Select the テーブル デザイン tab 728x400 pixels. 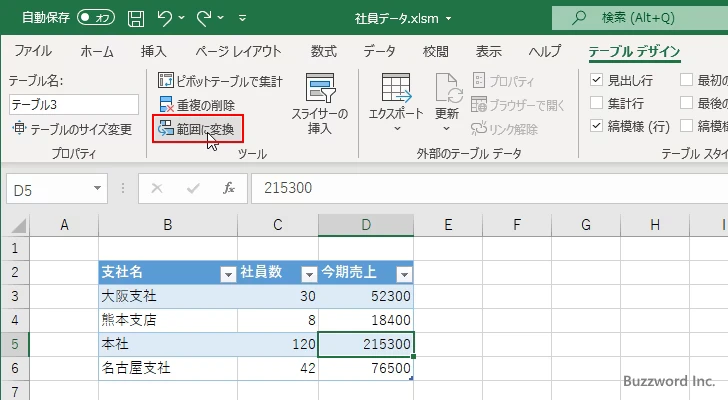click(634, 52)
